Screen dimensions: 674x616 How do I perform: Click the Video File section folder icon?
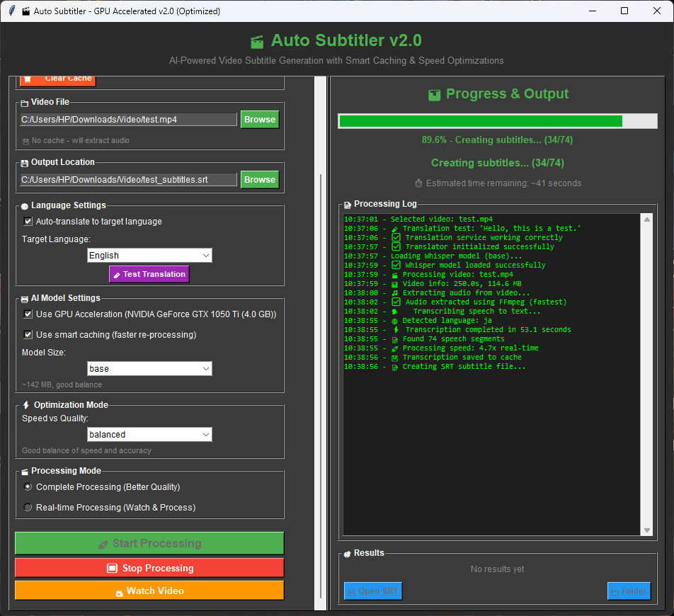(x=25, y=103)
